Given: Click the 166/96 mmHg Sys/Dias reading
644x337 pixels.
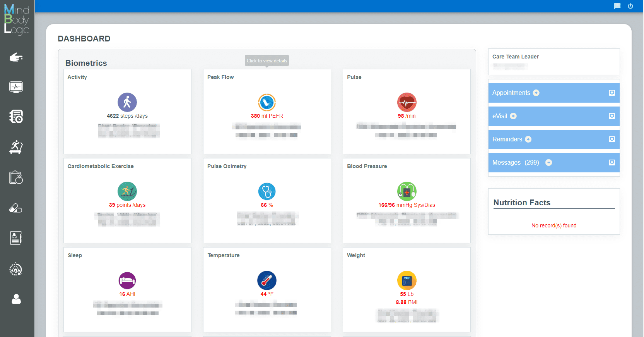Looking at the screenshot, I should tap(407, 205).
